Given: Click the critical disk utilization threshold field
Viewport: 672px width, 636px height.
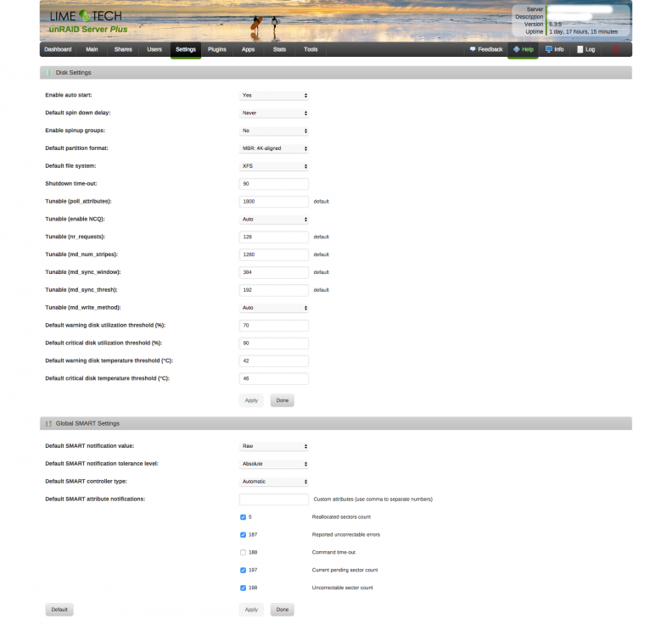Looking at the screenshot, I should [273, 343].
